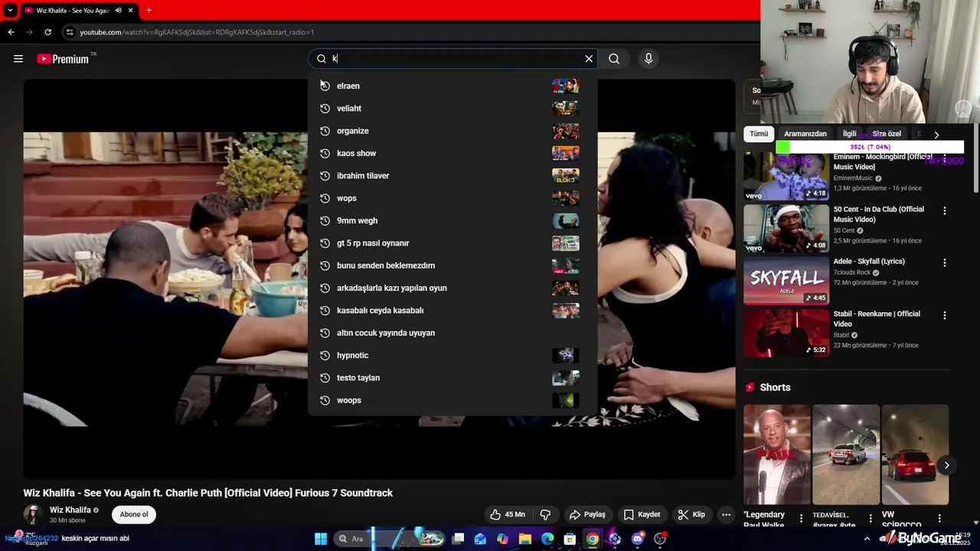
Task: Open options menu for Adele Skyfall video
Action: (944, 262)
